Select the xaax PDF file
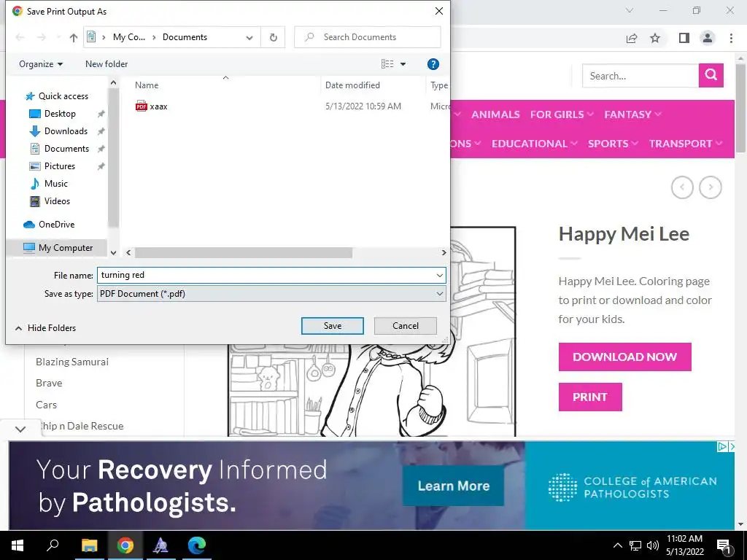Viewport: 747px width, 560px height. pos(152,106)
